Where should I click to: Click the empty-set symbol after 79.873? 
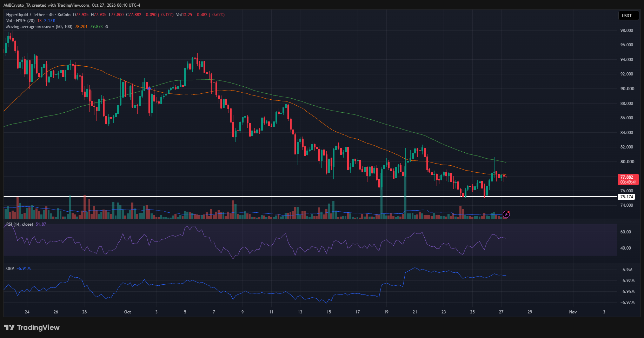coord(107,27)
